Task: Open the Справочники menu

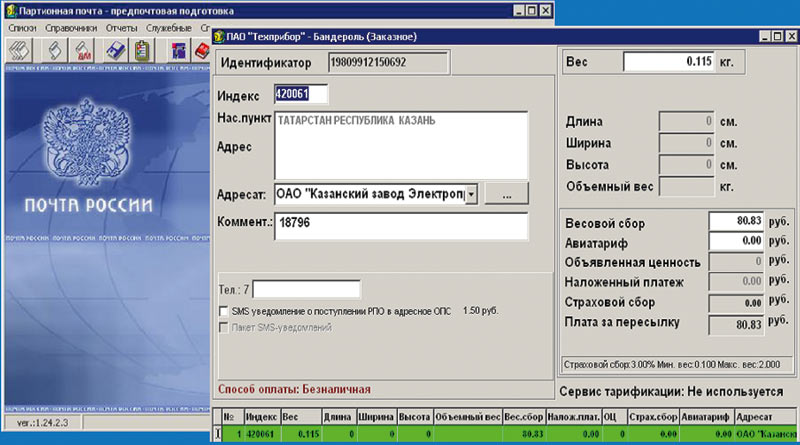Action: 71,28
